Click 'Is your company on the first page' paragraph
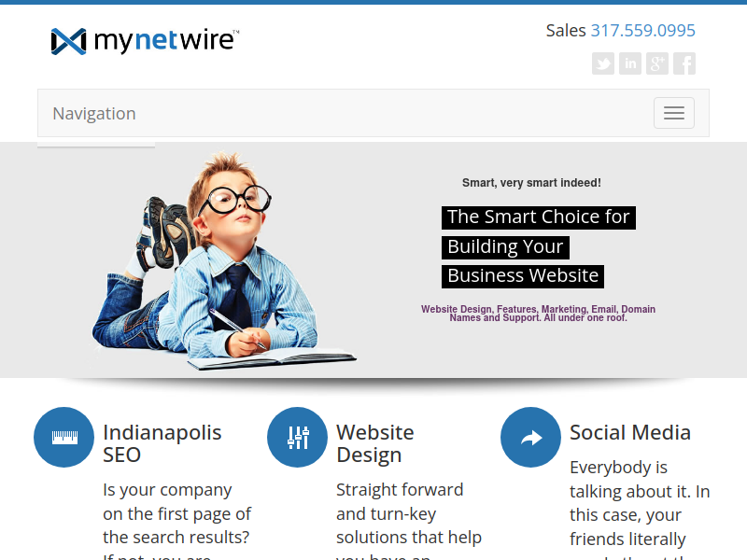The image size is (747, 560). pyautogui.click(x=176, y=521)
